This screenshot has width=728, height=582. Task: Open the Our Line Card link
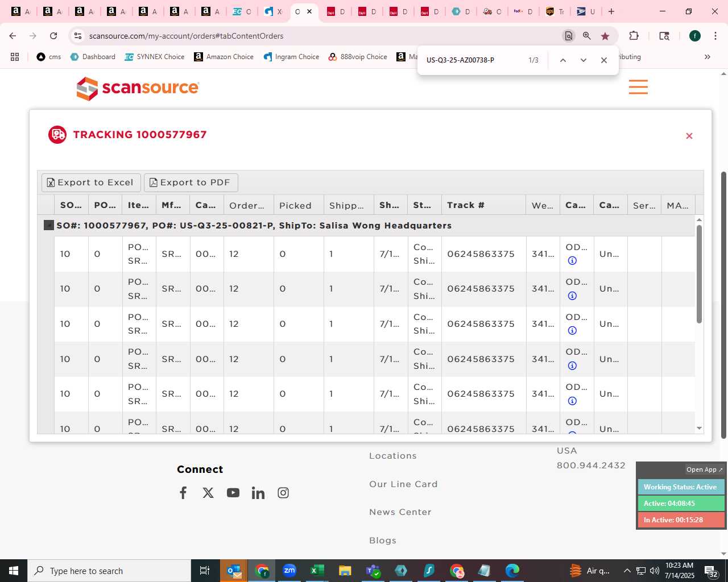pyautogui.click(x=403, y=484)
